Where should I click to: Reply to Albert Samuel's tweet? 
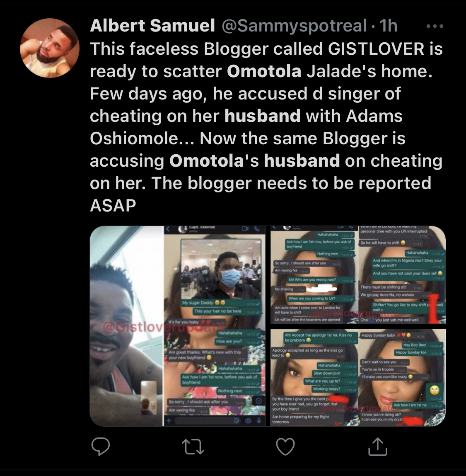tap(100, 447)
